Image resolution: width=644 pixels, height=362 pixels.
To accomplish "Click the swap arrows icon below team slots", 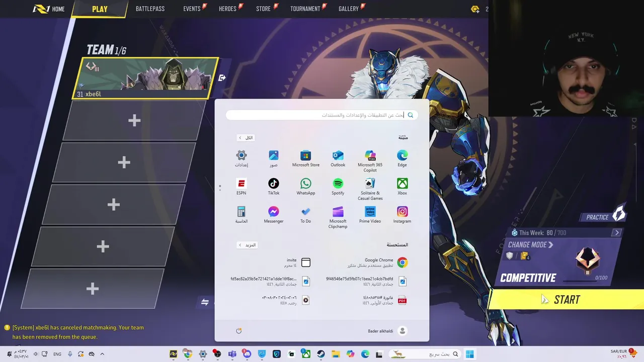I will click(205, 302).
